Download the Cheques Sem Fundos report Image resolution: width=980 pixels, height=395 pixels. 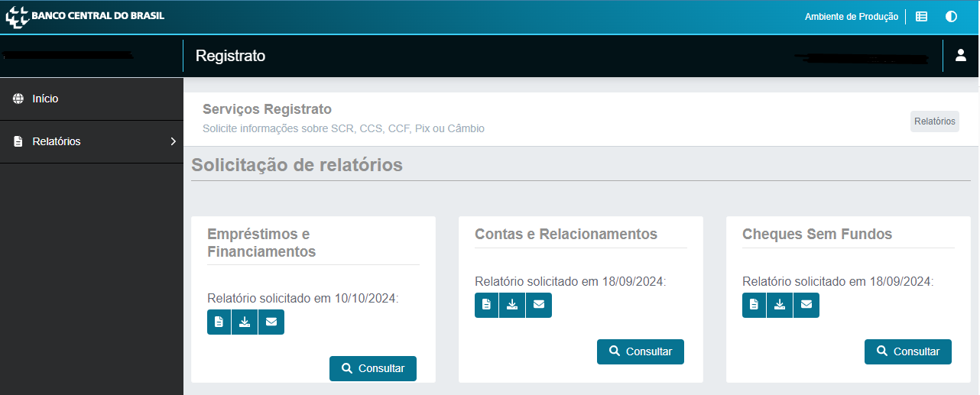[780, 305]
